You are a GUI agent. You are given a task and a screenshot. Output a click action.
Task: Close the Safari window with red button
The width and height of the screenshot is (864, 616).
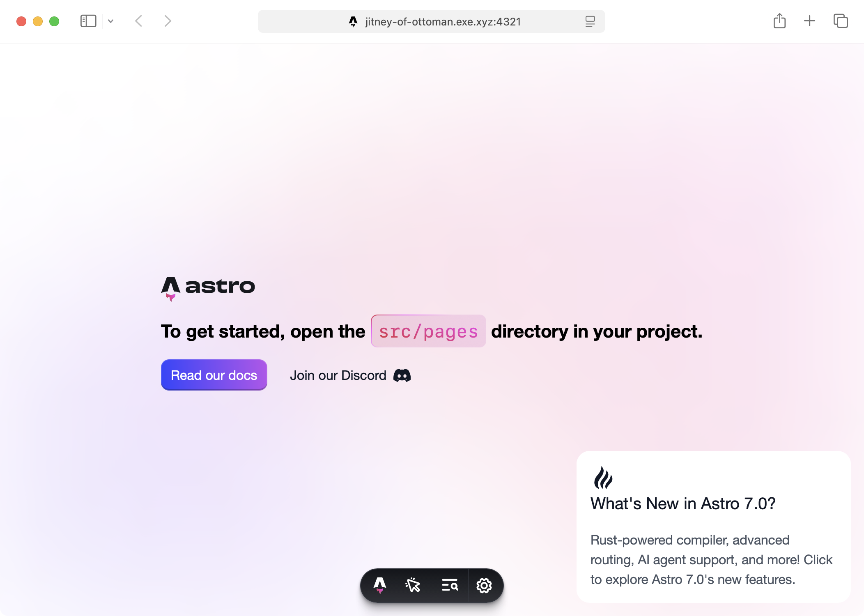click(21, 21)
